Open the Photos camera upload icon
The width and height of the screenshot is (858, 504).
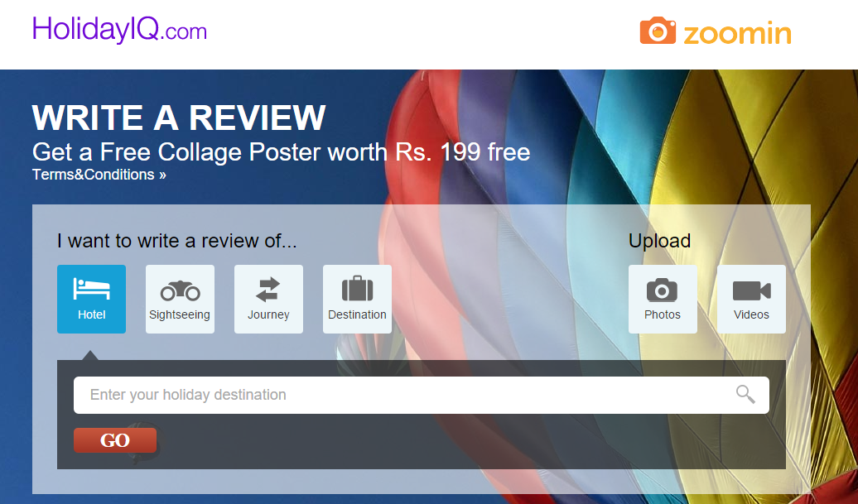click(662, 290)
